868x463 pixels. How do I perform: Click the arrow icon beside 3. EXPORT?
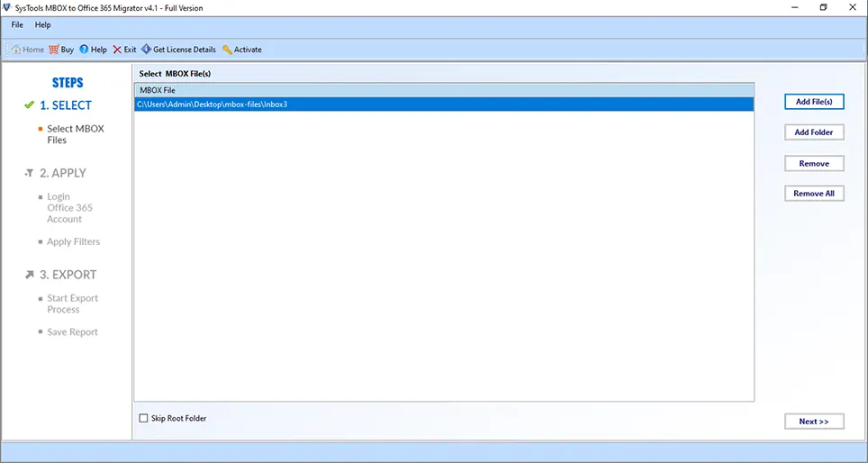(x=30, y=275)
